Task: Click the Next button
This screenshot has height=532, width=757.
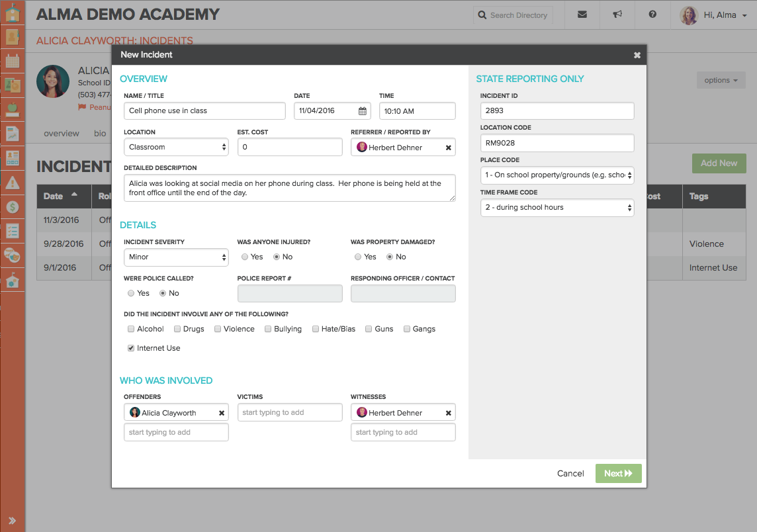Action: pyautogui.click(x=618, y=473)
